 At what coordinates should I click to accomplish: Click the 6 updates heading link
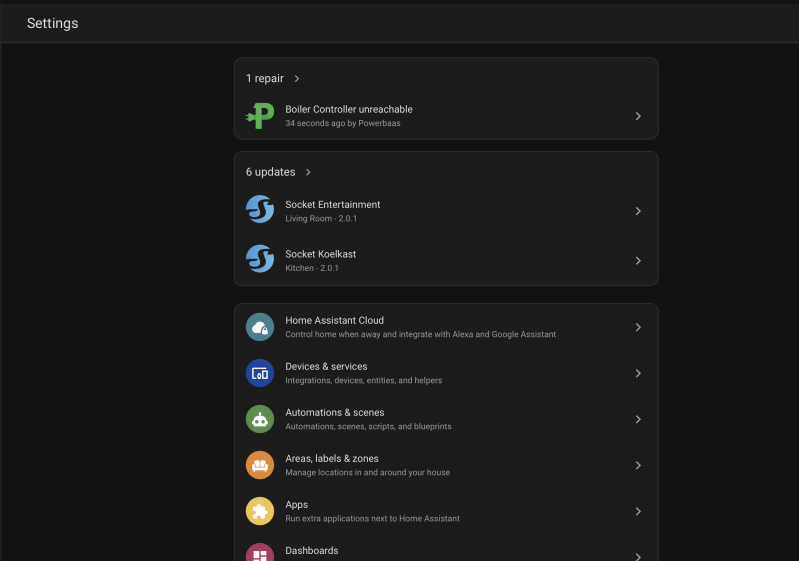click(x=271, y=172)
